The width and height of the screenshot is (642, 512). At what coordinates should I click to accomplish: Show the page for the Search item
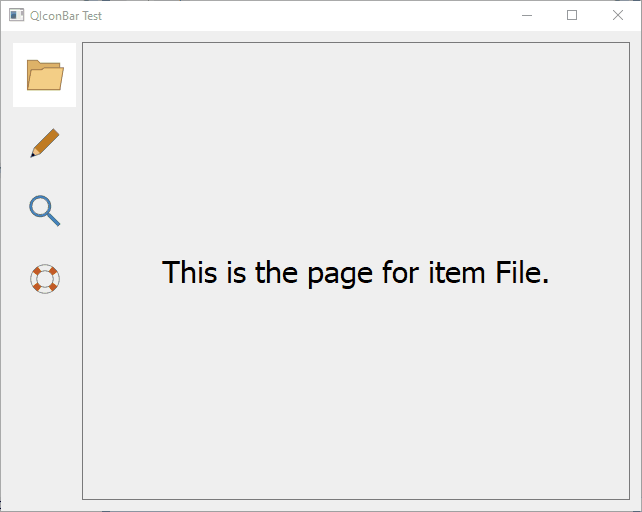tap(45, 211)
